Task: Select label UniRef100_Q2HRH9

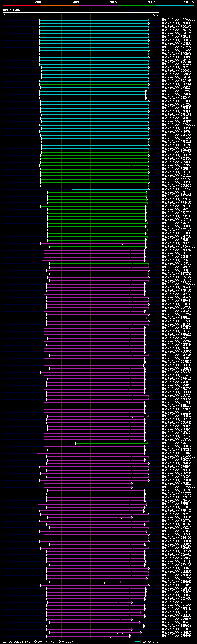Action: pyautogui.click(x=177, y=582)
